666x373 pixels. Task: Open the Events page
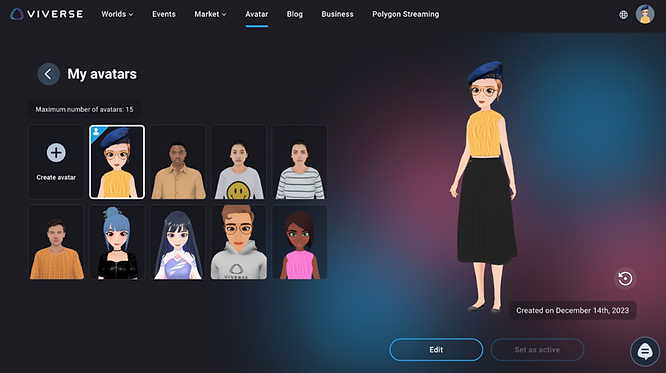(x=164, y=14)
